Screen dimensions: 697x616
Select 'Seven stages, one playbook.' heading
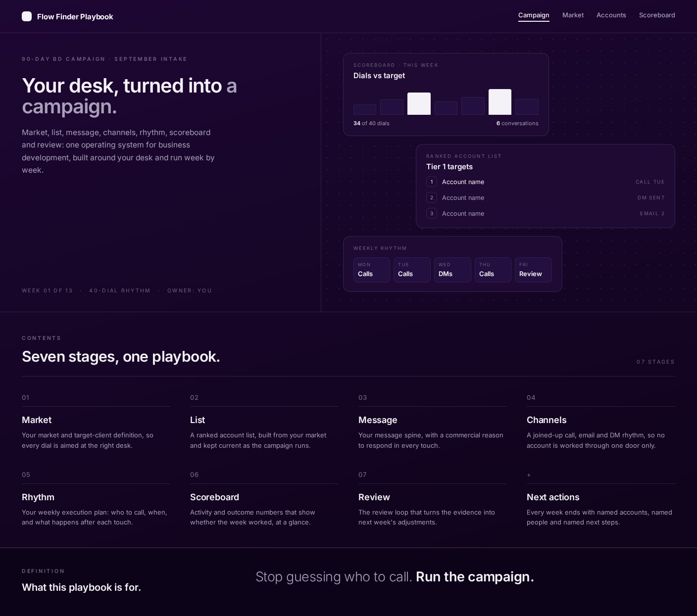coord(121,357)
